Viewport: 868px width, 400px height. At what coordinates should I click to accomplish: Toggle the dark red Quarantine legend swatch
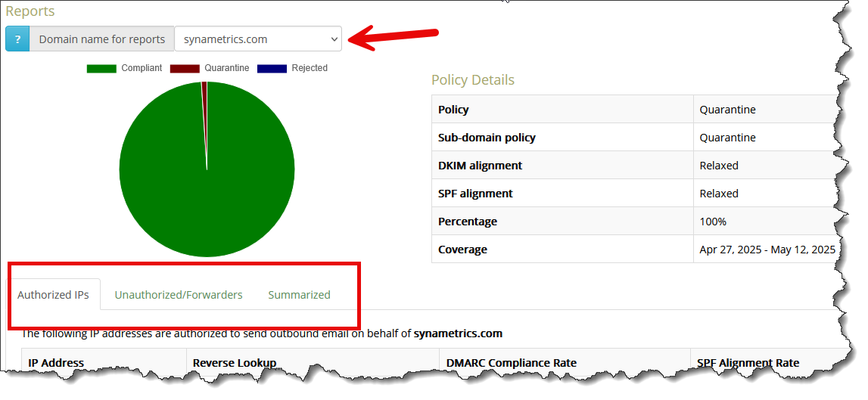[185, 68]
